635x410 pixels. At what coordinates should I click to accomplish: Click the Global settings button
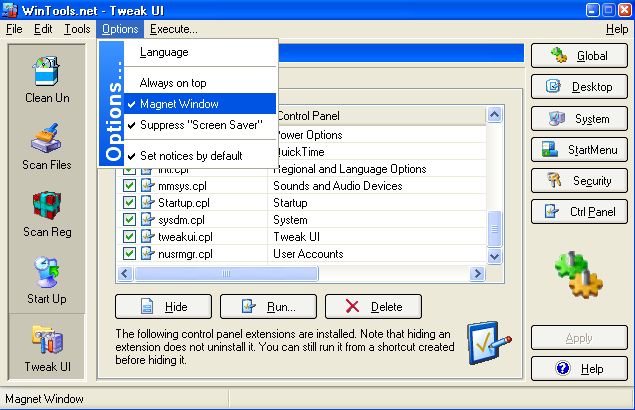click(x=579, y=56)
